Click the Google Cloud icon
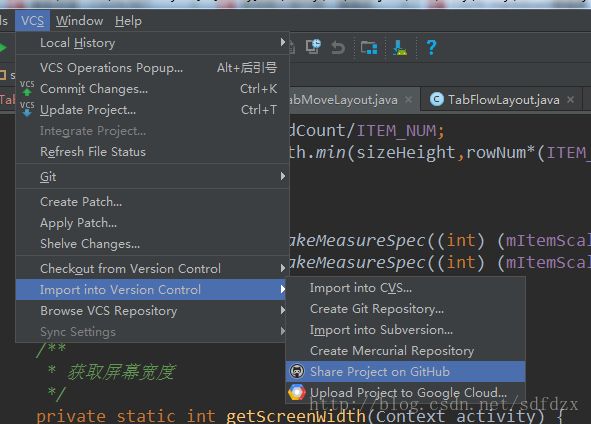 (x=297, y=392)
